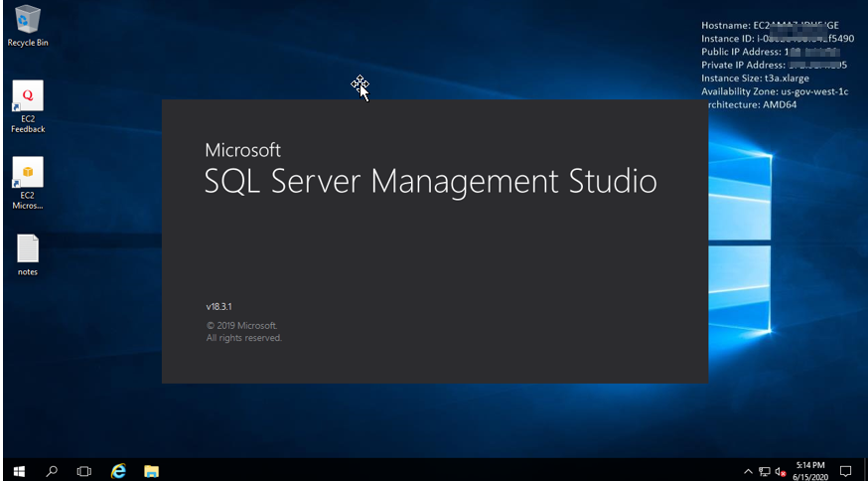Click the muted volume tray icon
The width and height of the screenshot is (868, 481).
point(781,472)
